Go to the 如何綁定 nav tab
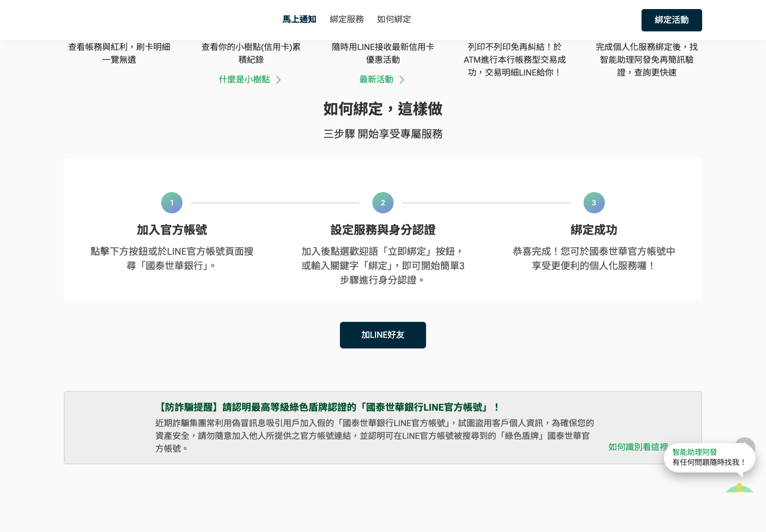766x532 pixels. click(394, 20)
